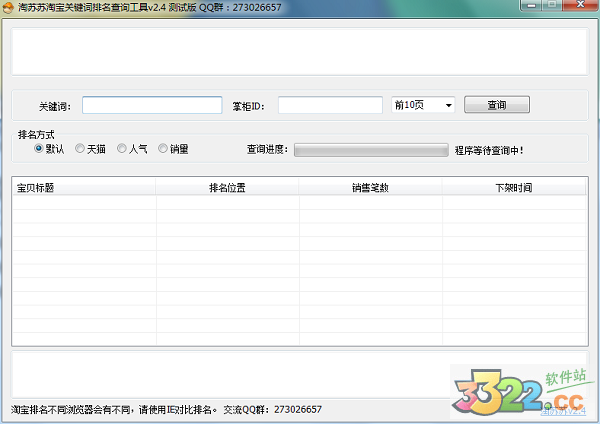Minimize the window
600x424 pixels.
pos(531,5)
